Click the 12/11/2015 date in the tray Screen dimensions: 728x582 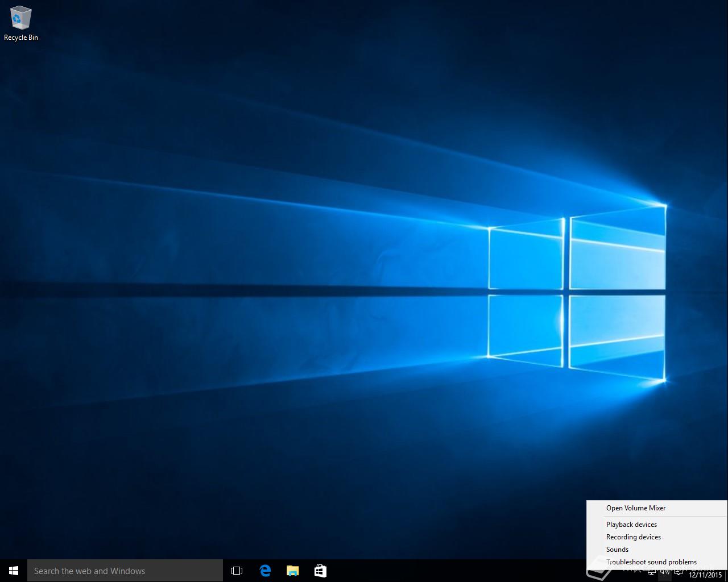point(705,575)
